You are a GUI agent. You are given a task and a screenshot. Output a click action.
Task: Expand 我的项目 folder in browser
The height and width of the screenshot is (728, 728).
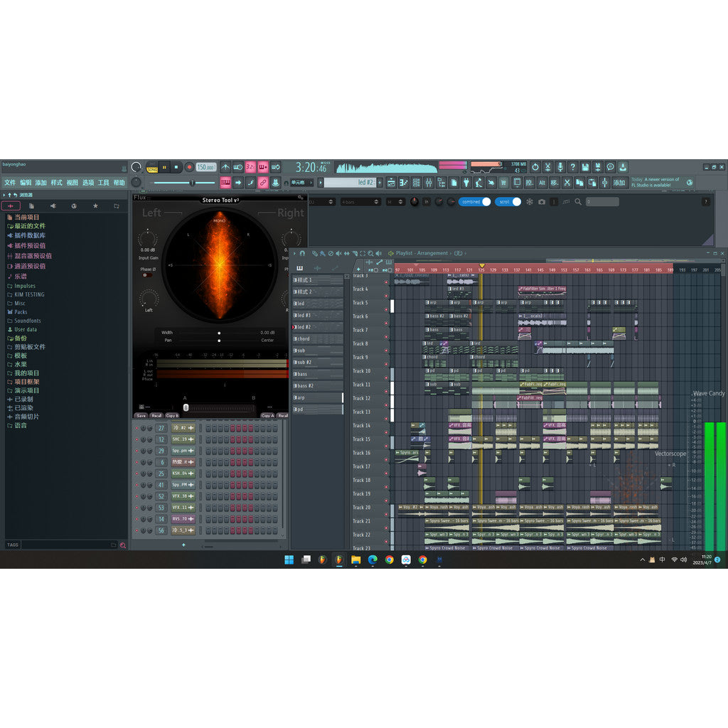tap(26, 373)
